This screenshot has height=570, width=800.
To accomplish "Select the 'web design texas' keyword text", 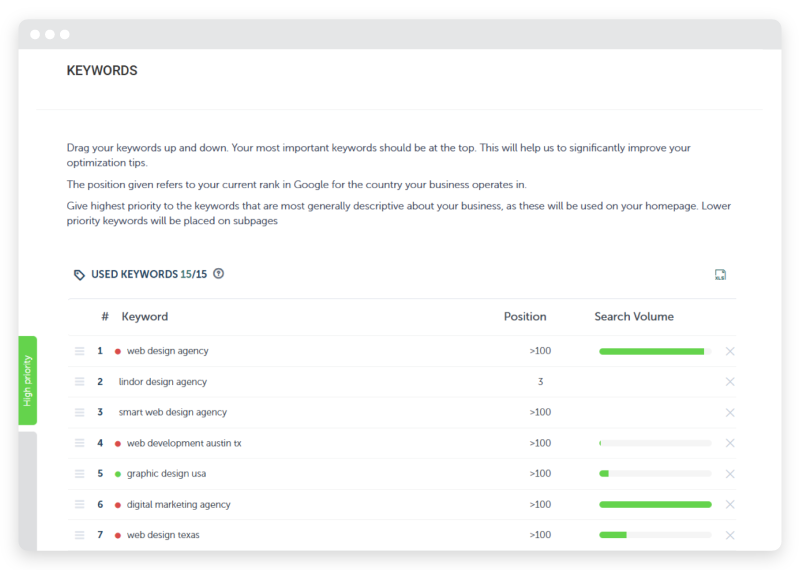I will tap(163, 535).
